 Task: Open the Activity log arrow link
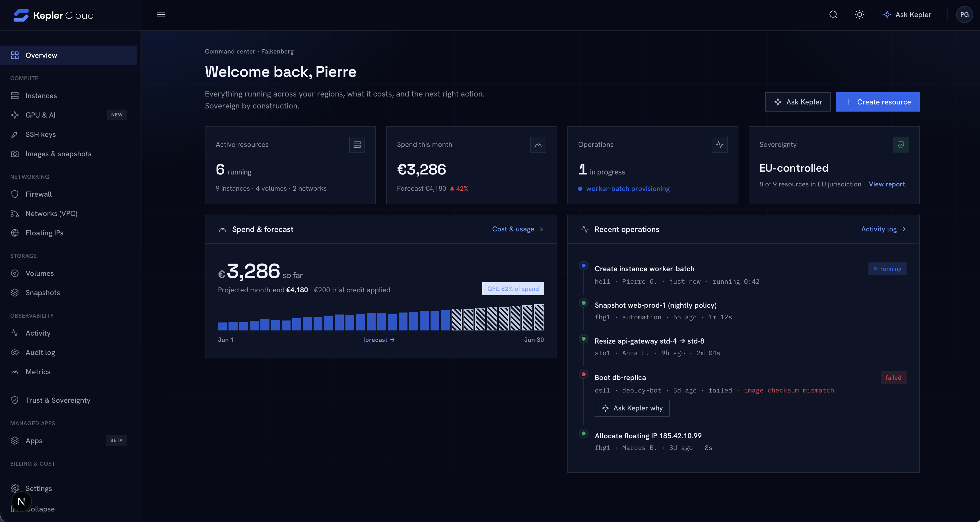tap(883, 229)
